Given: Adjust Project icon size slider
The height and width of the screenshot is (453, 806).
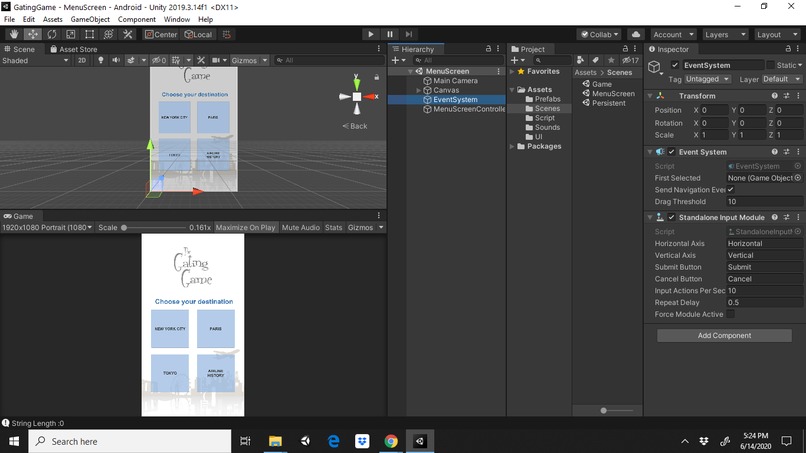Looking at the screenshot, I should click(x=603, y=410).
